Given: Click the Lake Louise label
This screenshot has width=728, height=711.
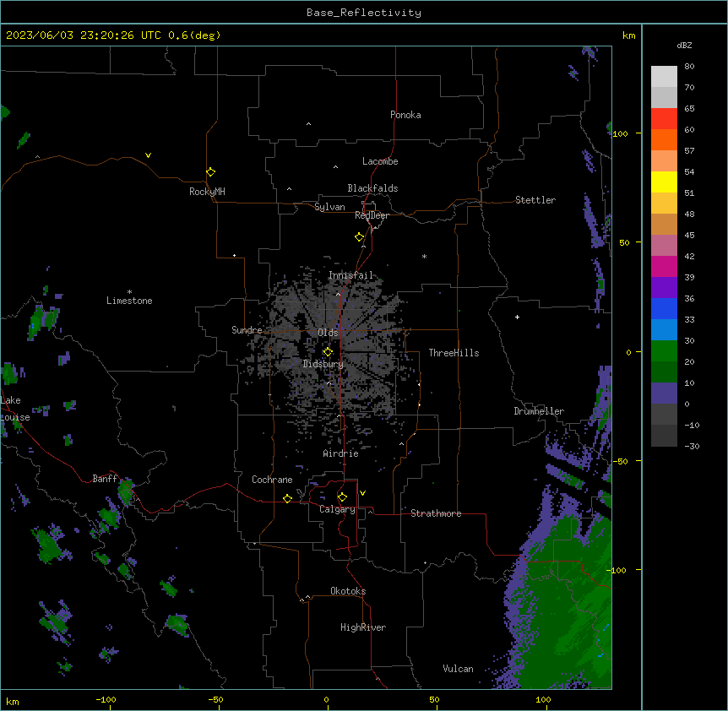Looking at the screenshot, I should pos(15,409).
